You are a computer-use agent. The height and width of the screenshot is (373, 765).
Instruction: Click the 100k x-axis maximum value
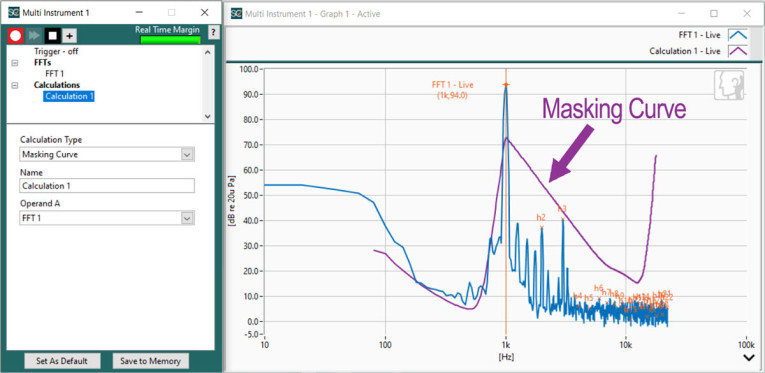point(746,345)
